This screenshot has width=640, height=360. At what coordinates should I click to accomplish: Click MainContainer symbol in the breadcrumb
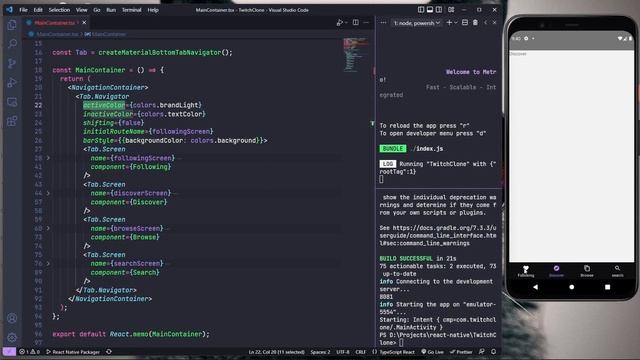tap(108, 34)
